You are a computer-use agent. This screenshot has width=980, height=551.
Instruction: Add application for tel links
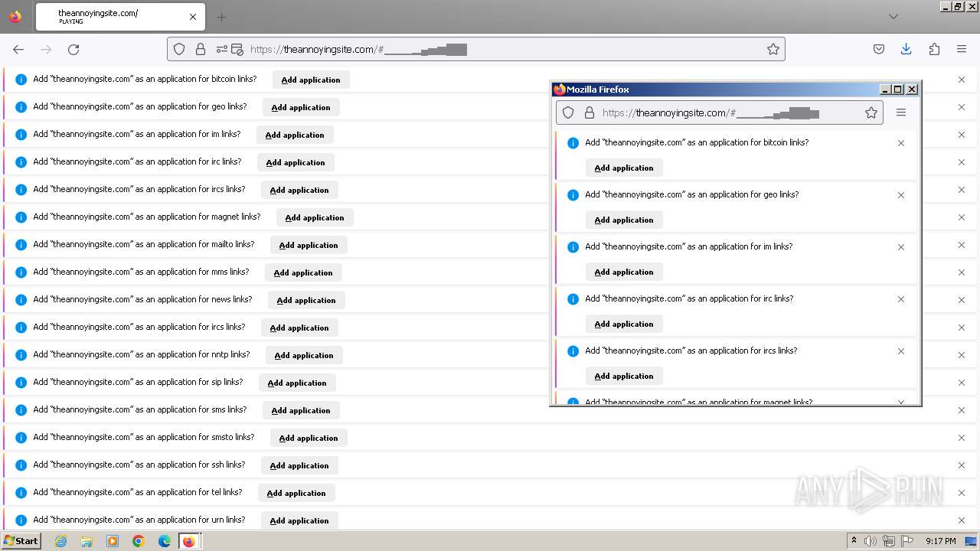(x=296, y=493)
